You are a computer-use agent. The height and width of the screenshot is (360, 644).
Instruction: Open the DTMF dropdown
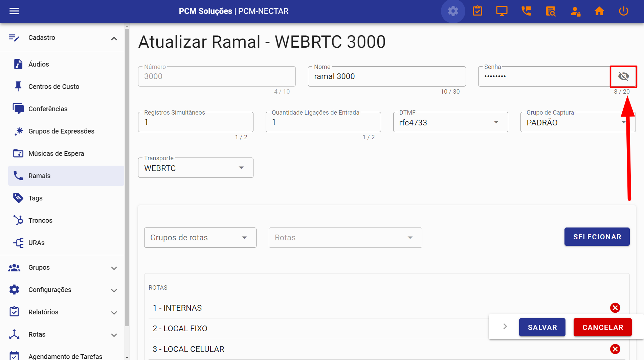click(x=450, y=122)
